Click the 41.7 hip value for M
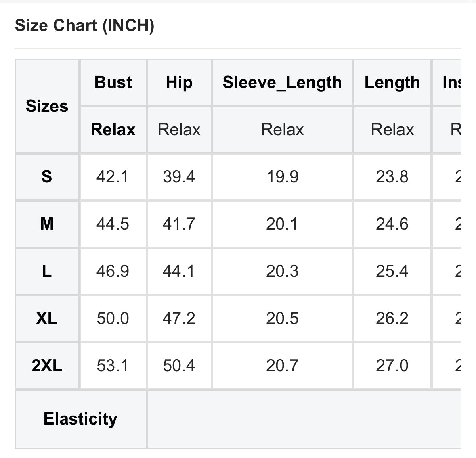This screenshot has height=458, width=476. coord(179,224)
